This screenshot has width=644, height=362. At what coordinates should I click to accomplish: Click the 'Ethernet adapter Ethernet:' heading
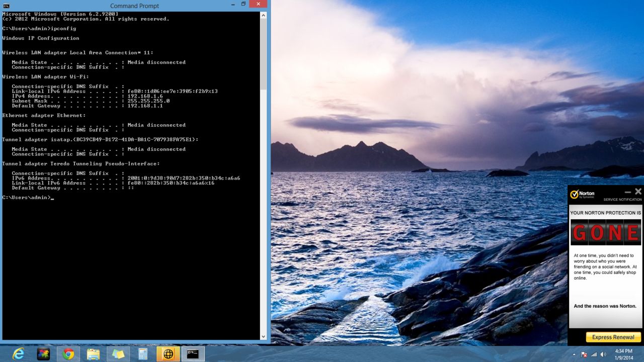(44, 115)
